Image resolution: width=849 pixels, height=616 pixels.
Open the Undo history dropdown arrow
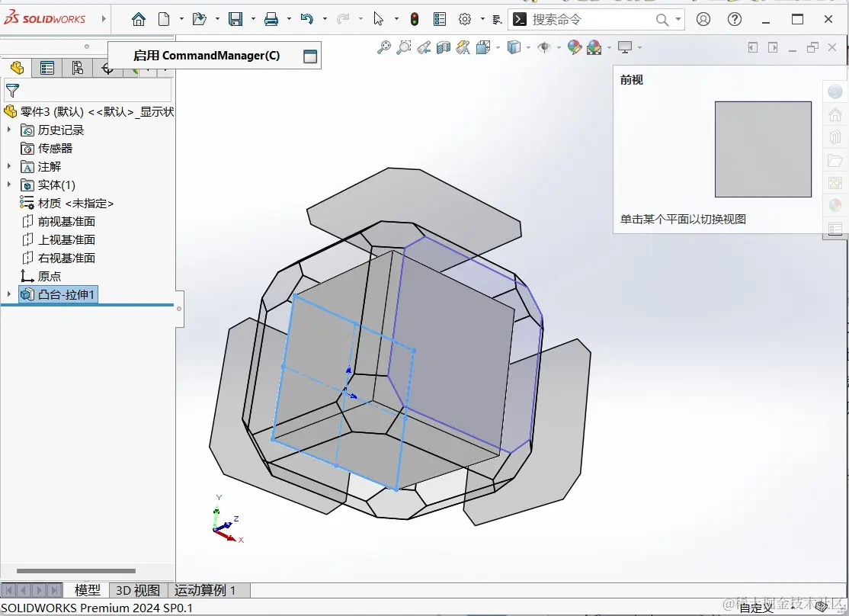pos(325,19)
